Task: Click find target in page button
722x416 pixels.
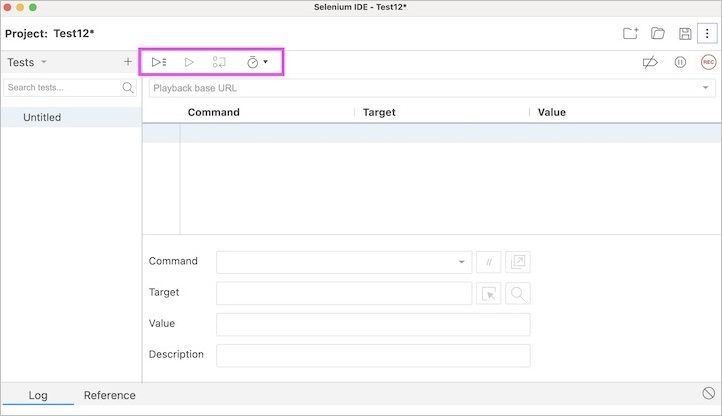Action: (518, 294)
